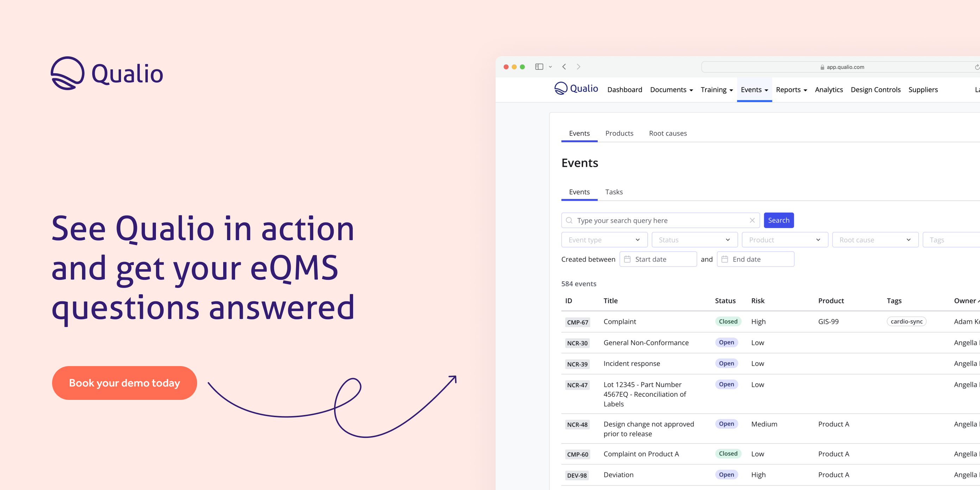Select the Tasks tab
Image resolution: width=980 pixels, height=490 pixels.
tap(614, 192)
